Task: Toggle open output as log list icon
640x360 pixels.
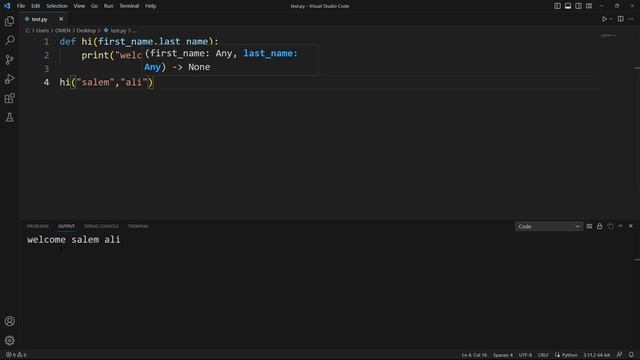Action: [610, 226]
